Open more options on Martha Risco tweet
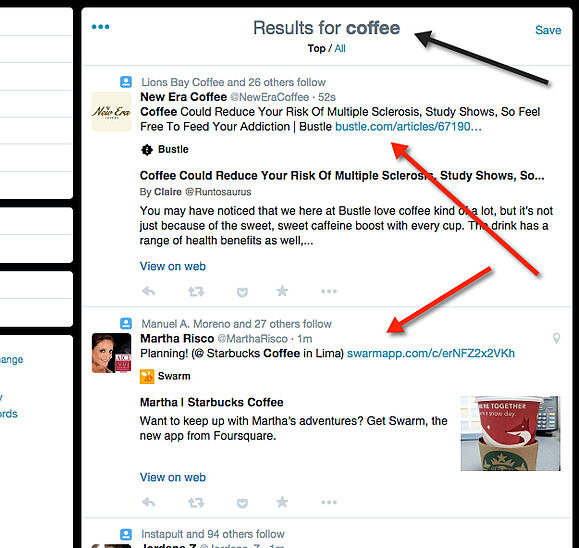 pos(329,502)
